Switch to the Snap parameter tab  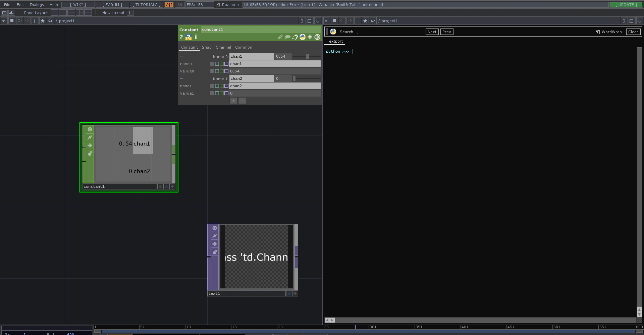(207, 47)
